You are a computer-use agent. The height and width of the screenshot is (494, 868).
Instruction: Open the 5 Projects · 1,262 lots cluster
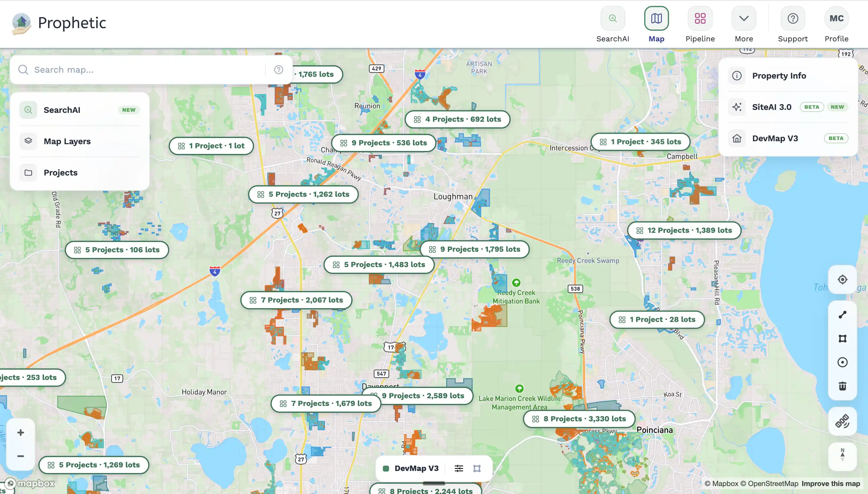(x=303, y=194)
